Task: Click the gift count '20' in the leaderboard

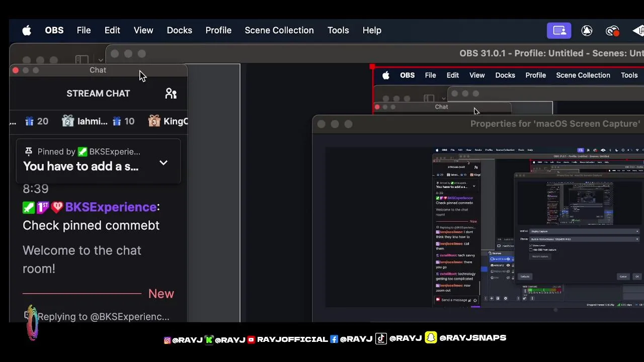Action: point(43,121)
